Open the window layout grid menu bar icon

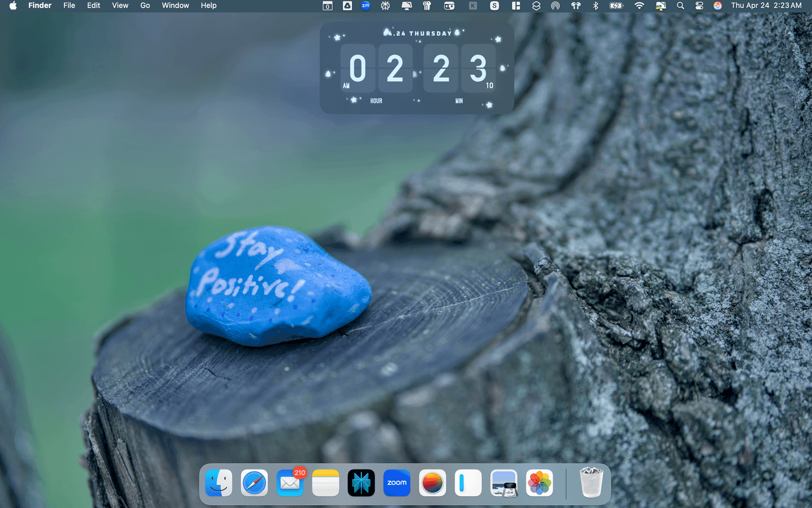click(x=516, y=6)
